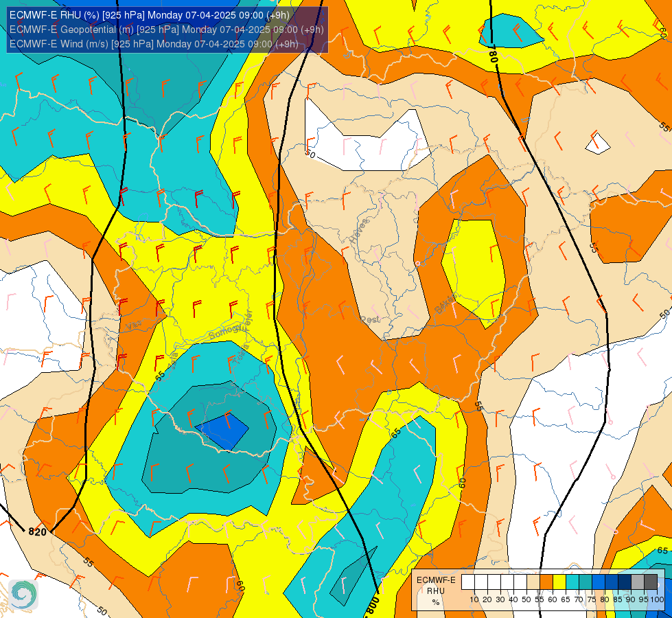Click the '820' geopotential contour label
Screen dimensions: 672x618
point(37,531)
